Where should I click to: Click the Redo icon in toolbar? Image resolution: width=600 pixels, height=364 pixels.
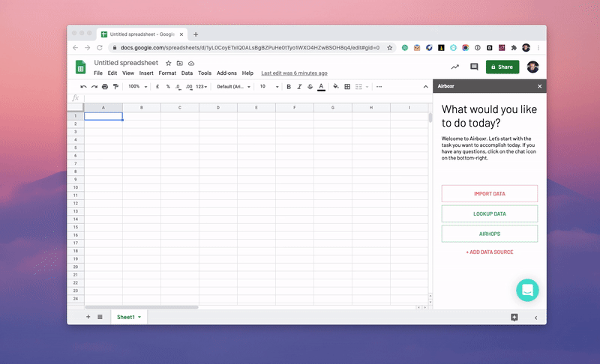(94, 87)
